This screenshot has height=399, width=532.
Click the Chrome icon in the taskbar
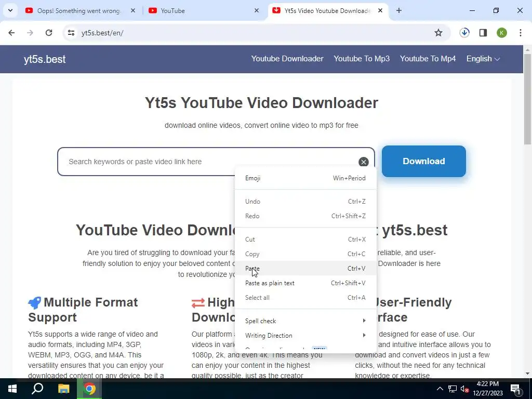(89, 389)
